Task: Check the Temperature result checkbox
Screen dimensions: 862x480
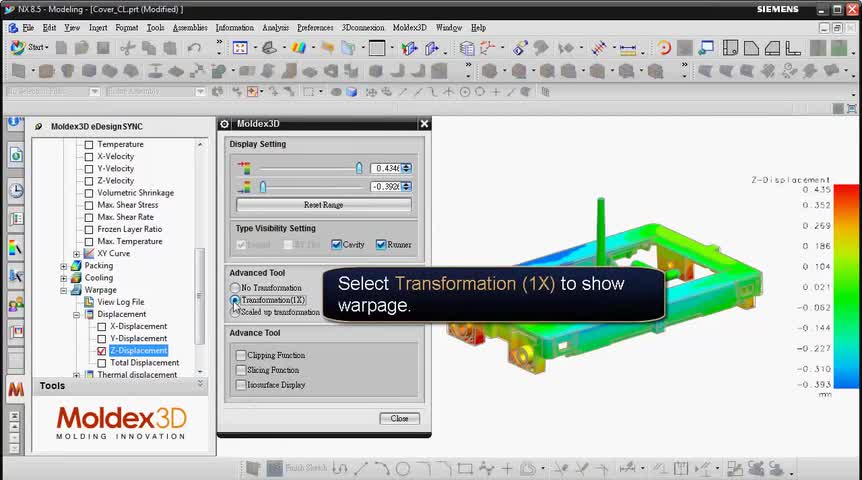Action: (89, 145)
